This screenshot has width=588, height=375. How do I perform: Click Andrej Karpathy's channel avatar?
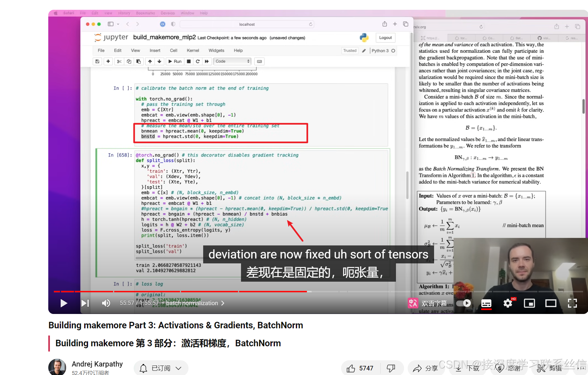tap(57, 367)
